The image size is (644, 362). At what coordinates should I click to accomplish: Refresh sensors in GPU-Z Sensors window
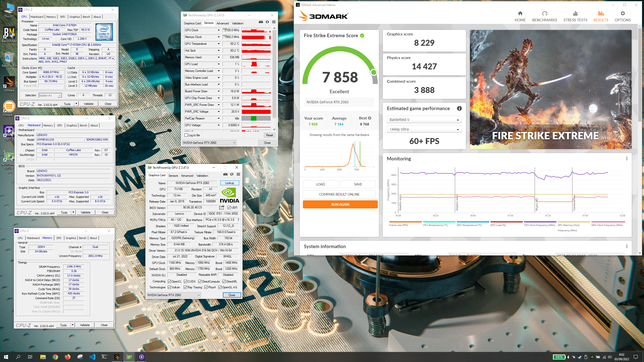[267, 22]
